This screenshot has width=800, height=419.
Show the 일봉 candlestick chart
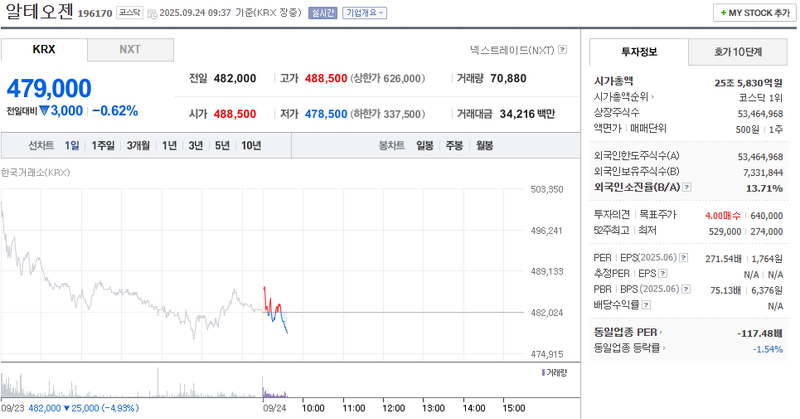(x=424, y=145)
